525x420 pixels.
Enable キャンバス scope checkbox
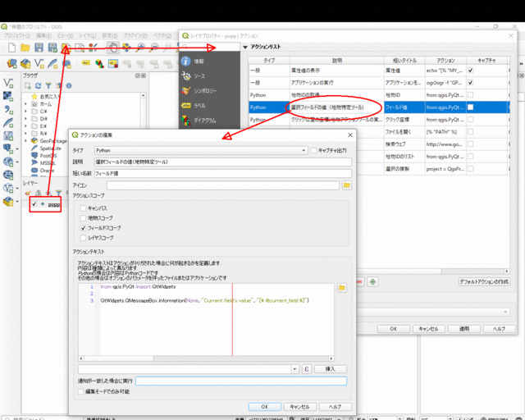coord(84,208)
